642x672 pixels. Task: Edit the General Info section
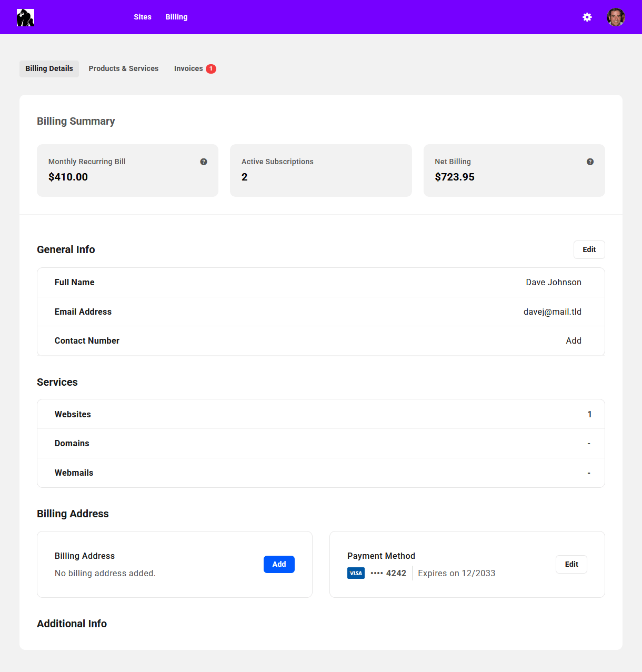coord(589,249)
